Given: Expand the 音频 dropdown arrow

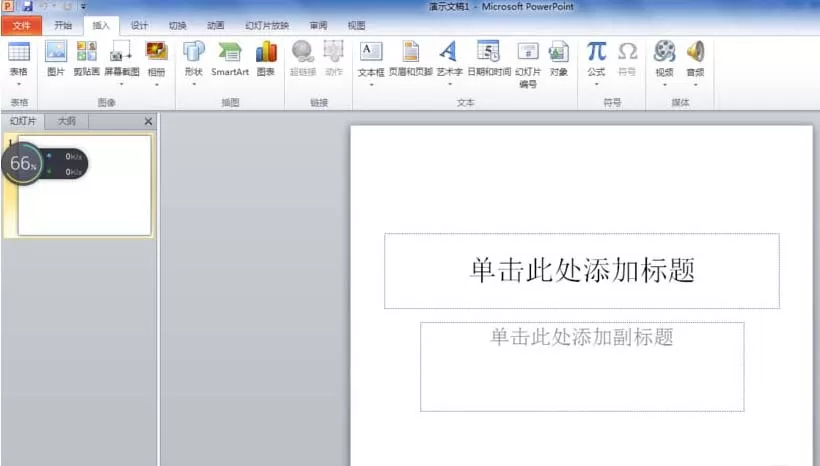Looking at the screenshot, I should 696,84.
